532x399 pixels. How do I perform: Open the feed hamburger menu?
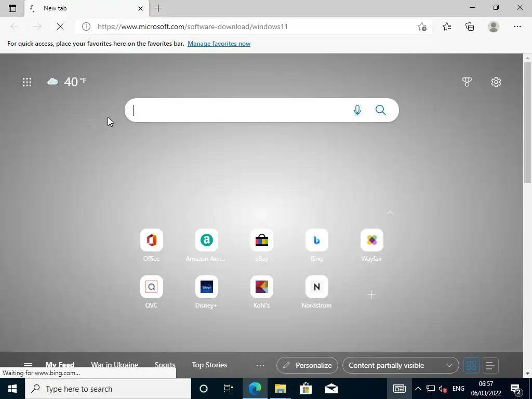[28, 365]
